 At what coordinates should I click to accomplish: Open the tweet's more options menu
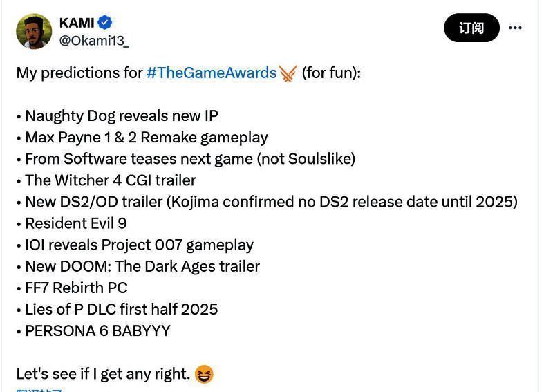click(x=515, y=28)
